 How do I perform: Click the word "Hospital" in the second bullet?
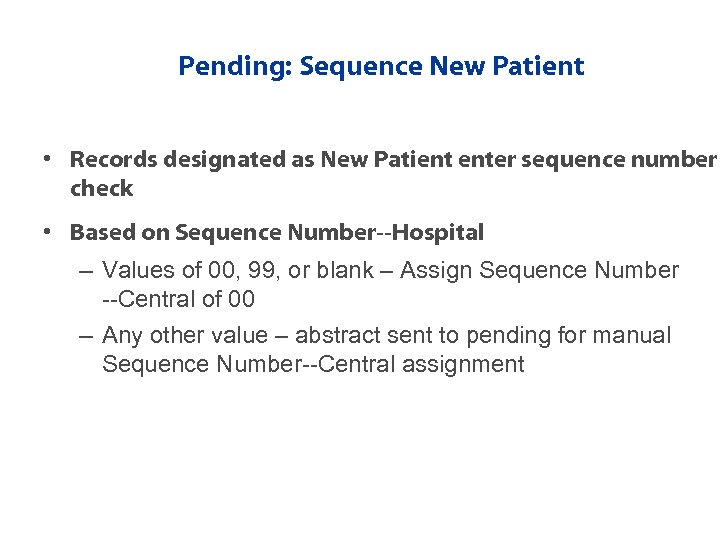(440, 233)
